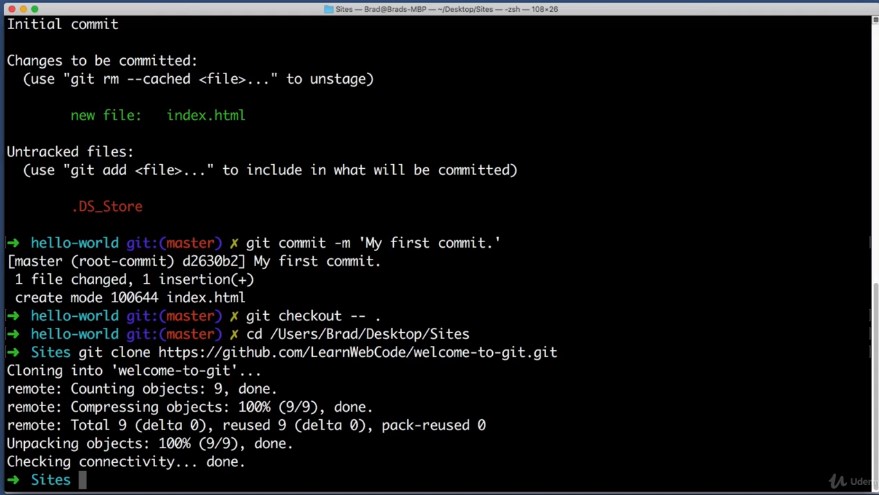Click the green index.html new file entry

(x=205, y=115)
